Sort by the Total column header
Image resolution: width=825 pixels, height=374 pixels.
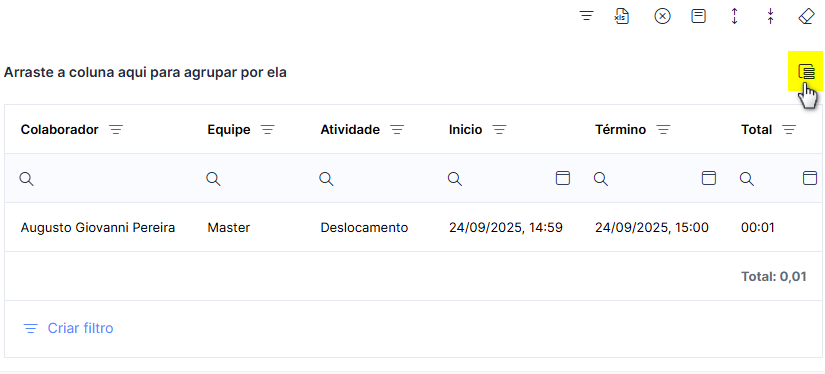(757, 130)
